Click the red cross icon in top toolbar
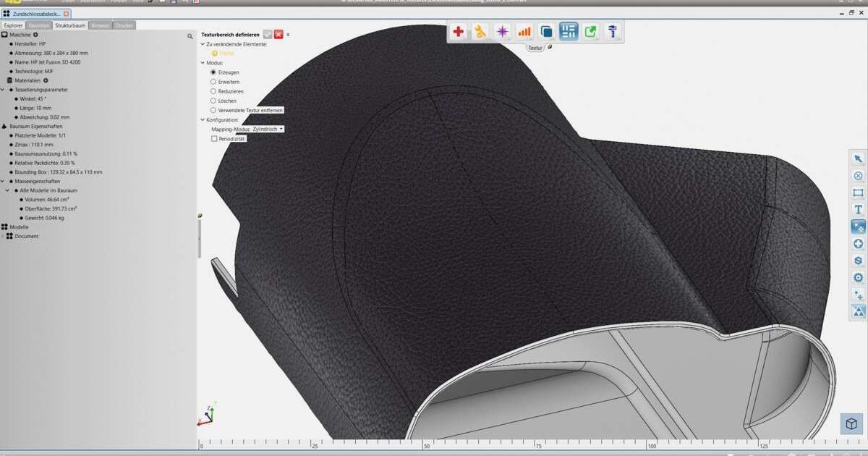The height and width of the screenshot is (456, 868). click(x=458, y=31)
